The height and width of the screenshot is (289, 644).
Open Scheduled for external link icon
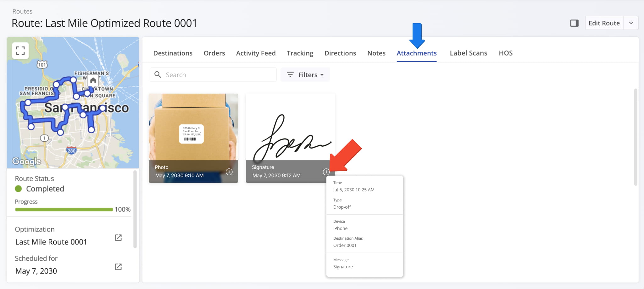(x=118, y=267)
